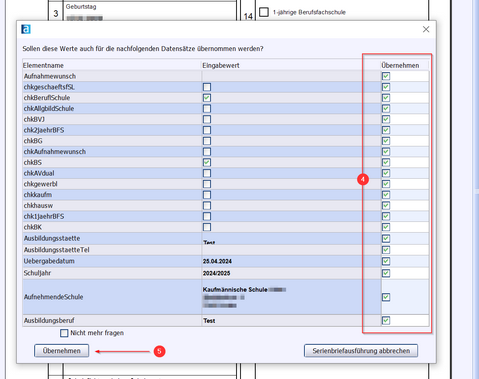Click the AusbildungsstaetteTel element name
The height and width of the screenshot is (379, 479).
pyautogui.click(x=56, y=250)
